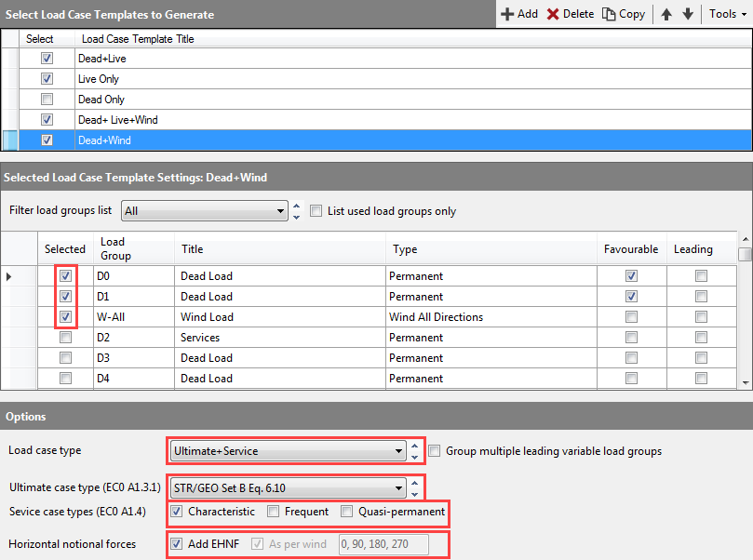753x560 pixels.
Task: Toggle the Add EHNF checkbox
Action: pyautogui.click(x=177, y=543)
